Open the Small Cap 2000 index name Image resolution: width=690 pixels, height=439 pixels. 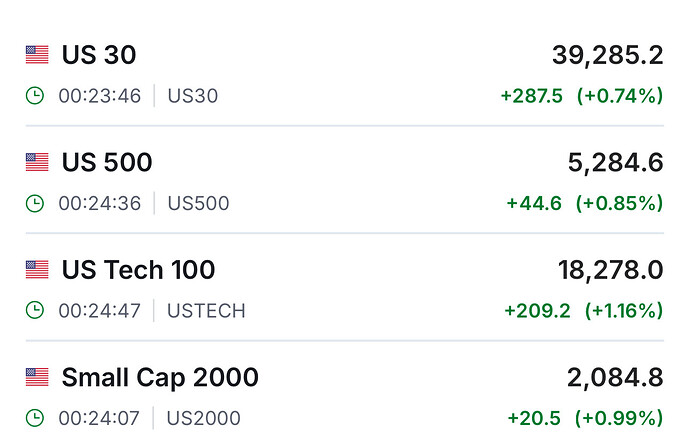[x=160, y=377]
